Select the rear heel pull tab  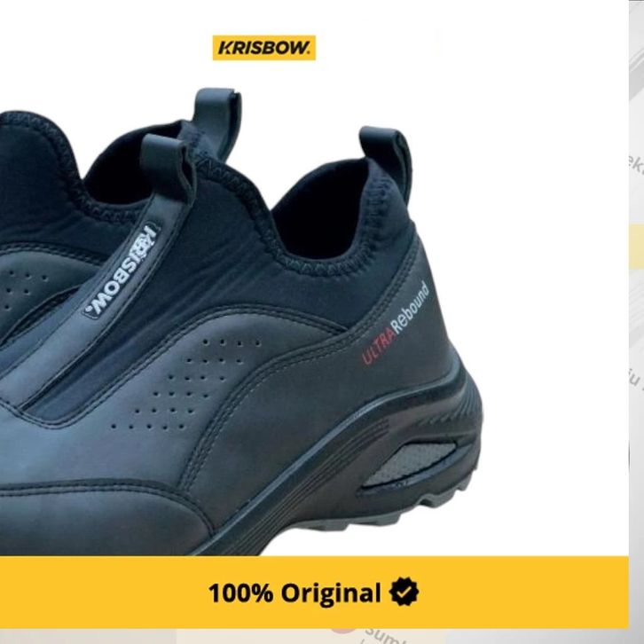tap(385, 151)
